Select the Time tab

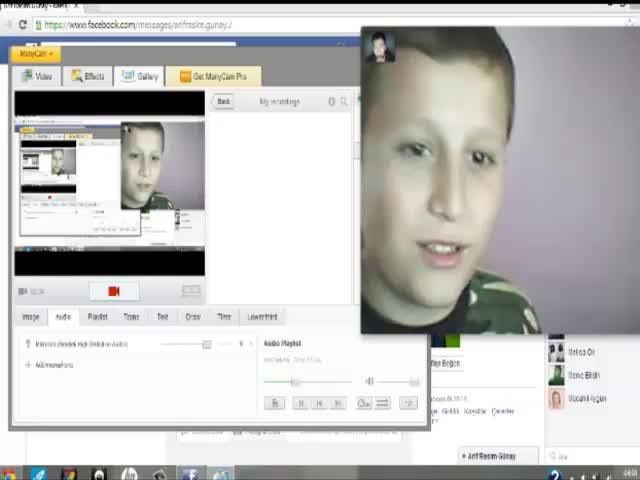[x=224, y=317]
